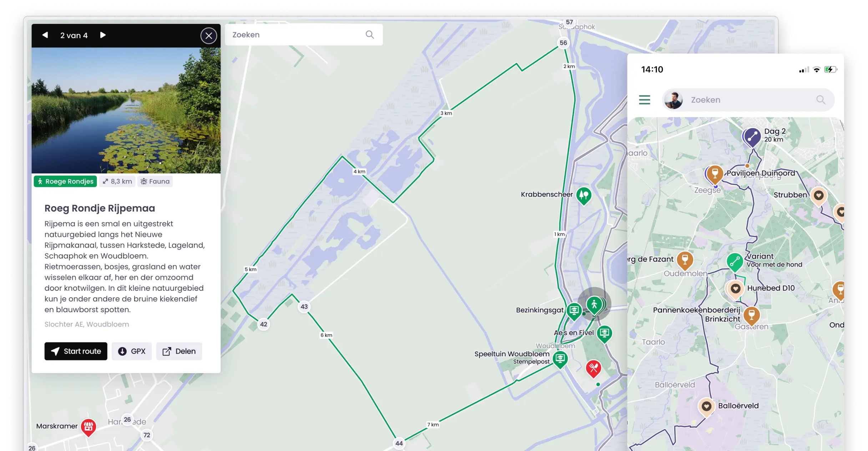Open the Ae's en Fivel marker

click(604, 334)
